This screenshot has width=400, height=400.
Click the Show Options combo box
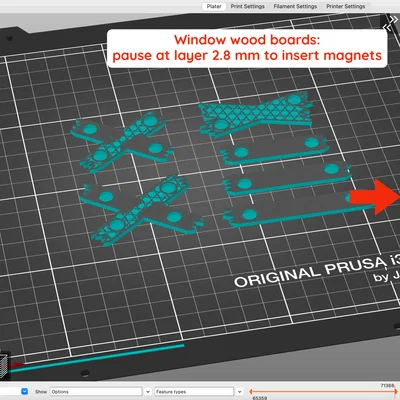[96, 392]
